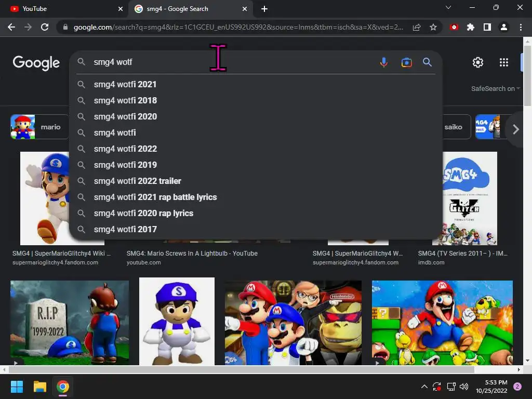Pick smg4 wotfi 2021 rap battle lyrics
Viewport: 532px width, 399px height.
click(x=256, y=197)
